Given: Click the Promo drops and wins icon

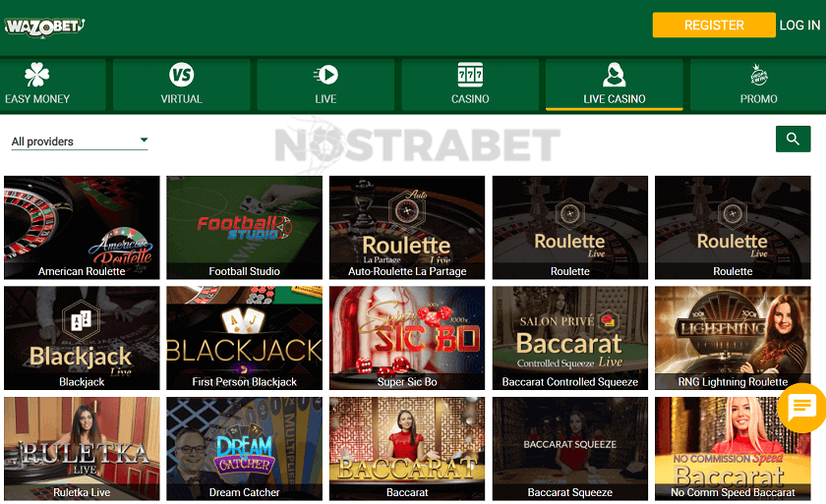Looking at the screenshot, I should (758, 76).
